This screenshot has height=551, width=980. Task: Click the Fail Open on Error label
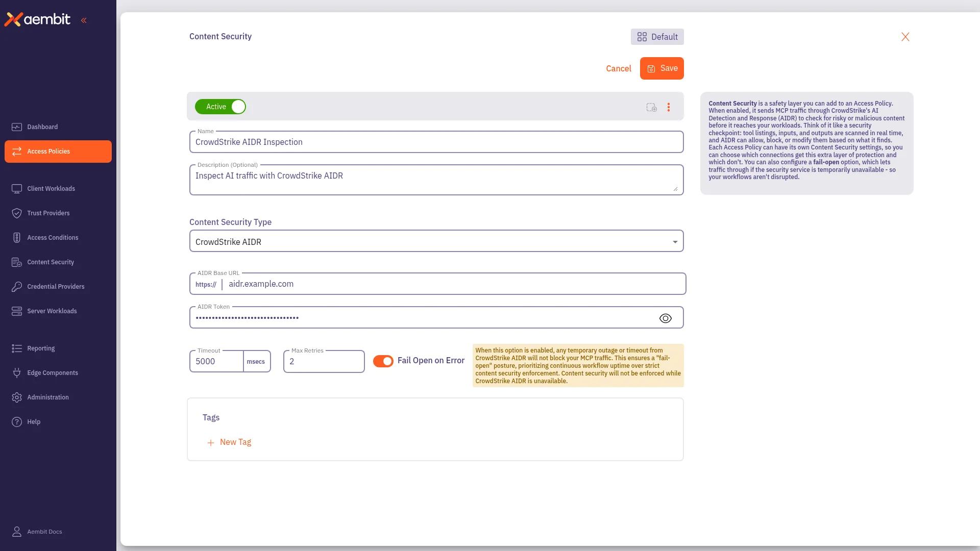click(x=431, y=360)
